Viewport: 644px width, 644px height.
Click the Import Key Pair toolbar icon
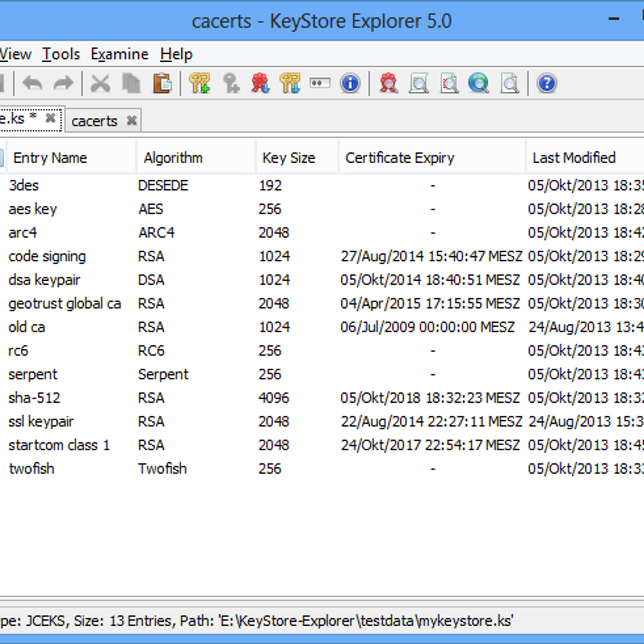click(x=291, y=83)
